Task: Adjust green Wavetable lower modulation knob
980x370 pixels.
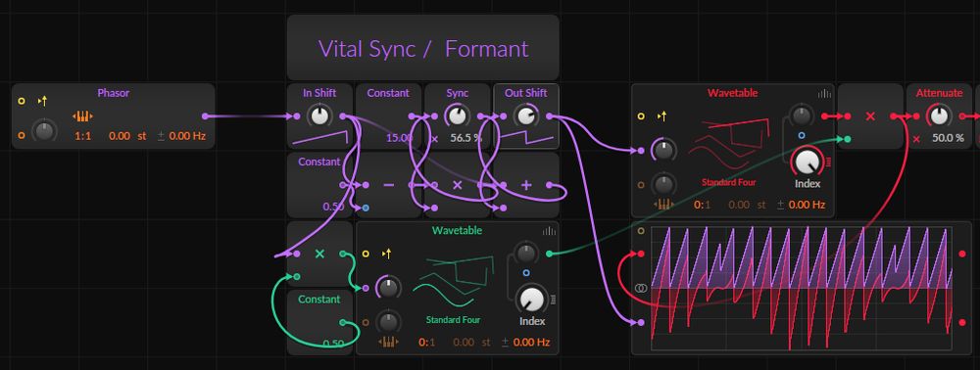Action: click(x=388, y=321)
